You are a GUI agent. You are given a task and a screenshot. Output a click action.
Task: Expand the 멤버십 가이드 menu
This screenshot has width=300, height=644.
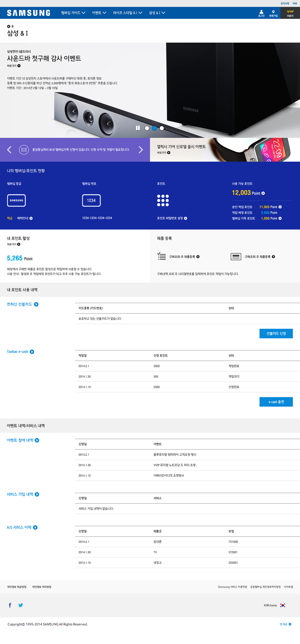point(73,13)
